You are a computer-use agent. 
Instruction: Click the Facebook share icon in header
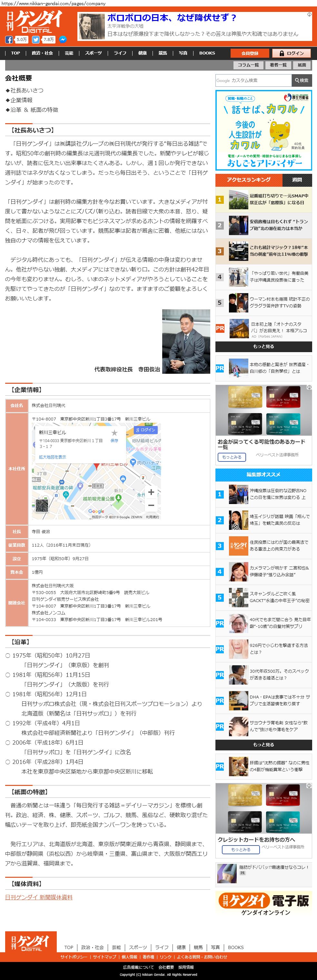(9, 40)
